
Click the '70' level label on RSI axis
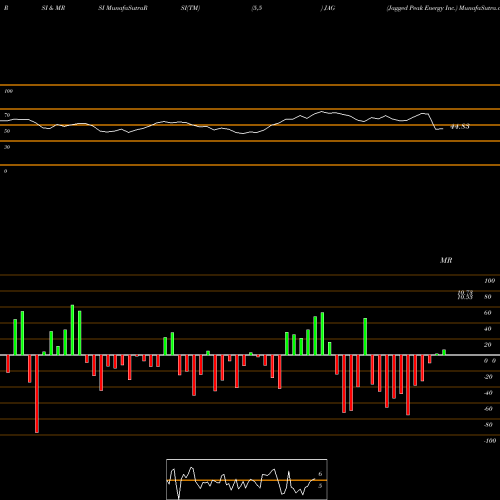click(x=7, y=115)
